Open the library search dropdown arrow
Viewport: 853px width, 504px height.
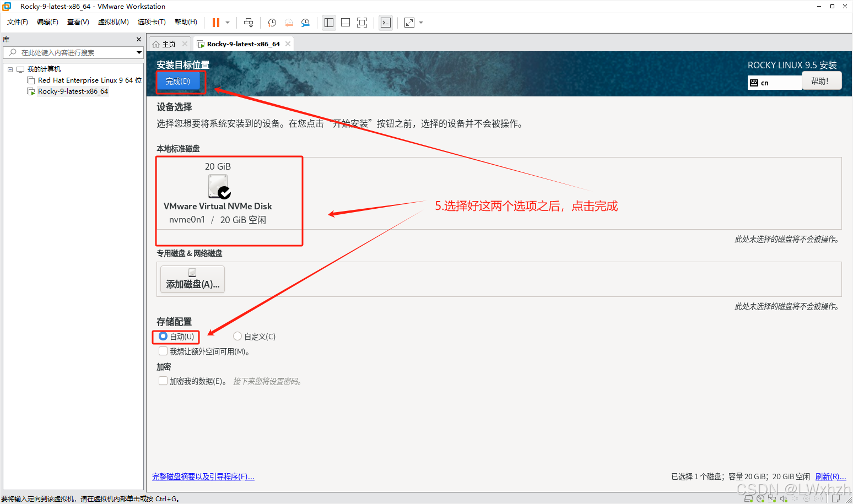pos(139,52)
